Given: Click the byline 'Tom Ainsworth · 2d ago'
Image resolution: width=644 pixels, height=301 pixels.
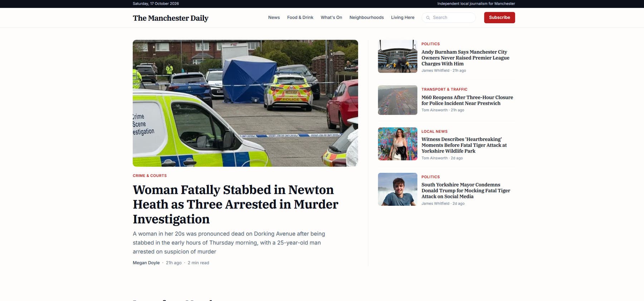Looking at the screenshot, I should point(442,158).
